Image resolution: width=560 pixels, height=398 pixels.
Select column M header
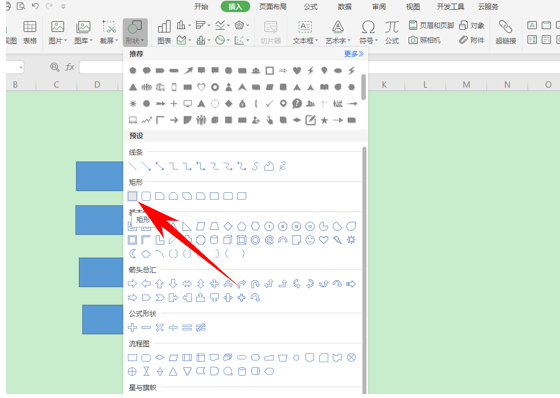tap(466, 85)
